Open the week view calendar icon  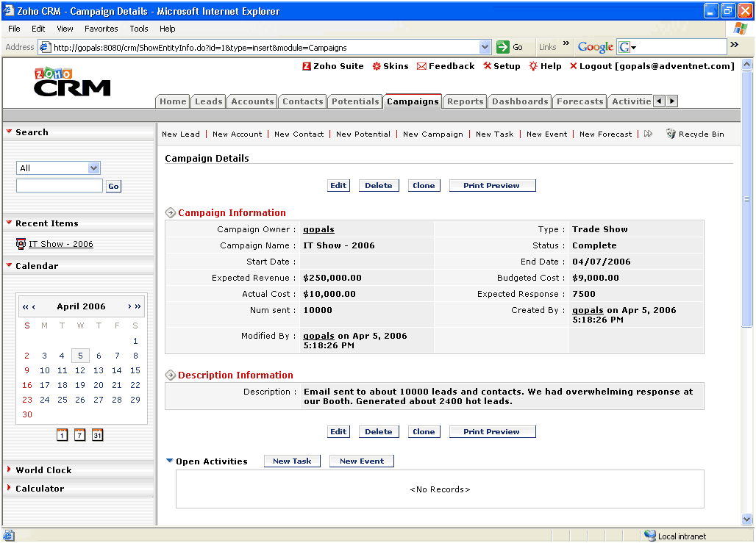80,434
